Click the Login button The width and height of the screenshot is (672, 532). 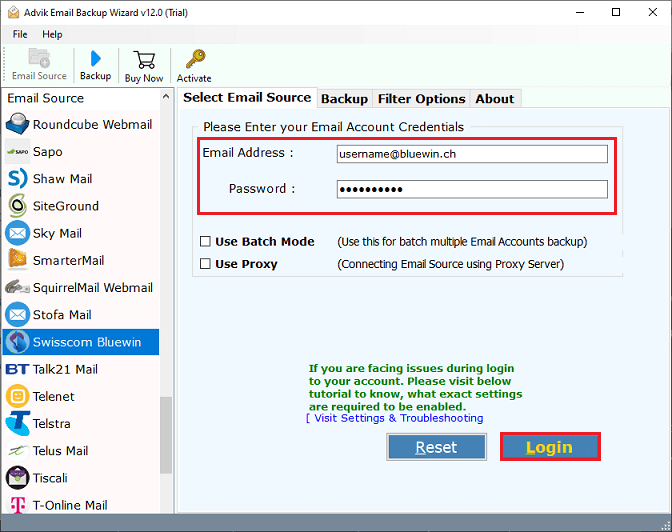point(550,447)
